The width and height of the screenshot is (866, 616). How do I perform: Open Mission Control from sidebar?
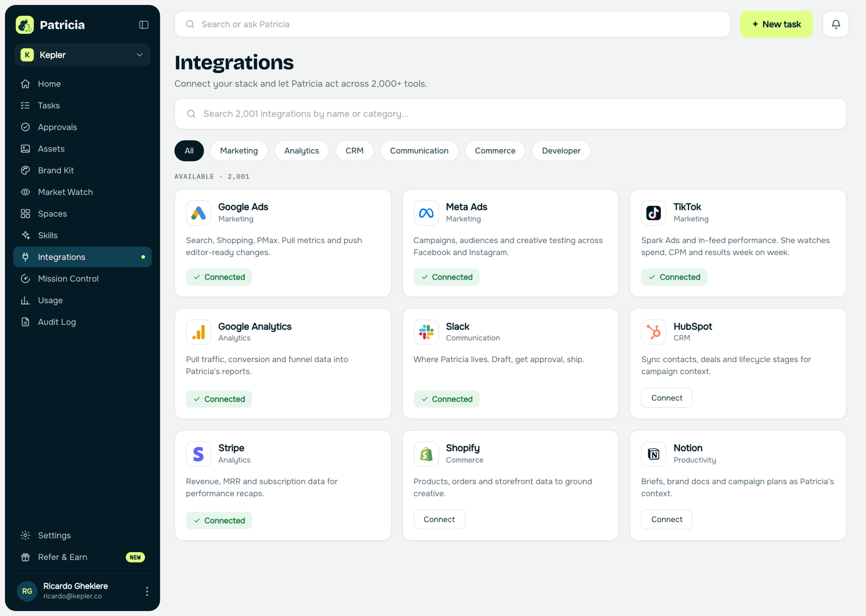pos(82,279)
